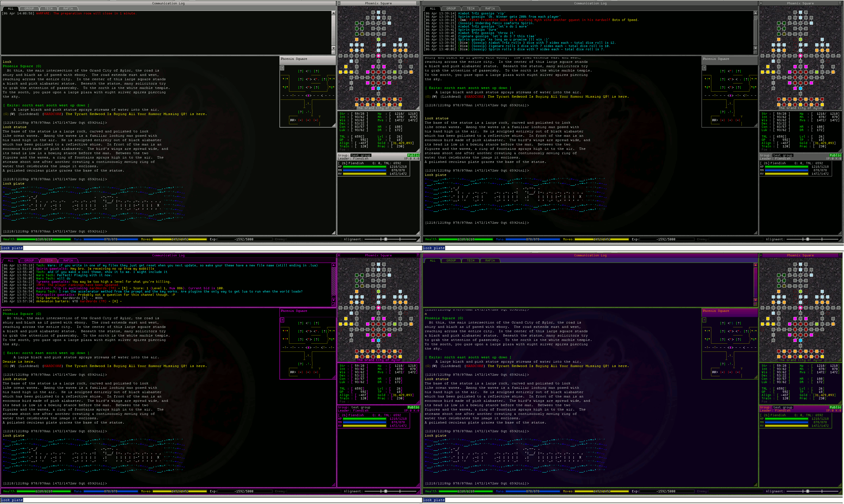Click scroll-up arrow of the dice gossip communication log
The image size is (844, 504).
point(755,13)
